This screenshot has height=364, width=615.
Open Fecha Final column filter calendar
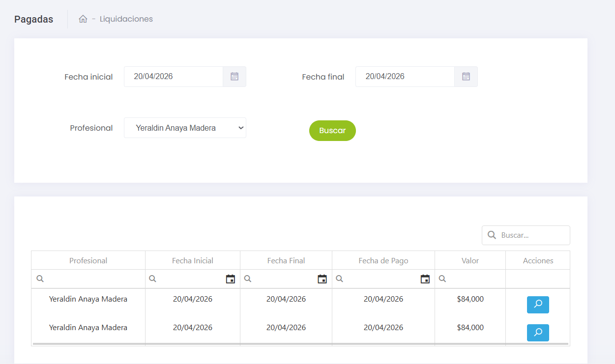pos(322,279)
